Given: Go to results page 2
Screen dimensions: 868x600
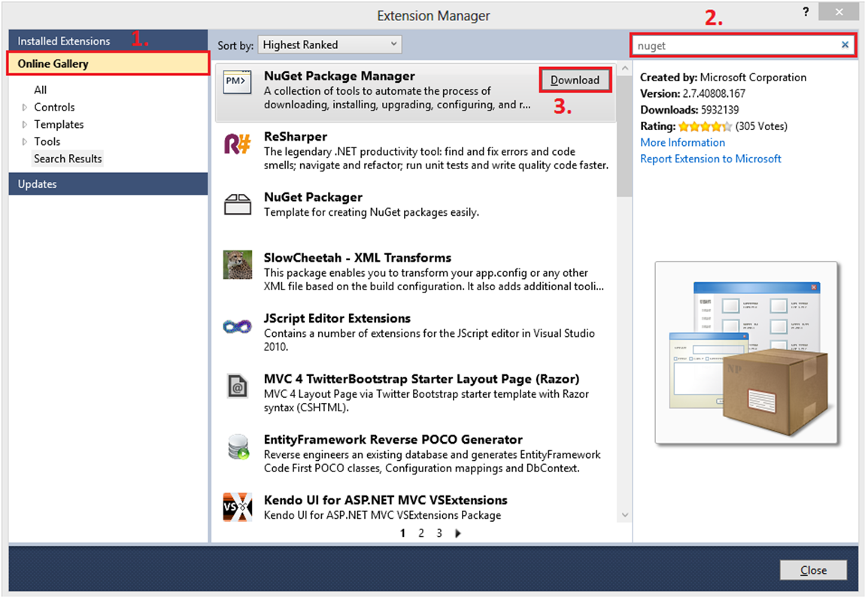Looking at the screenshot, I should coord(421,534).
